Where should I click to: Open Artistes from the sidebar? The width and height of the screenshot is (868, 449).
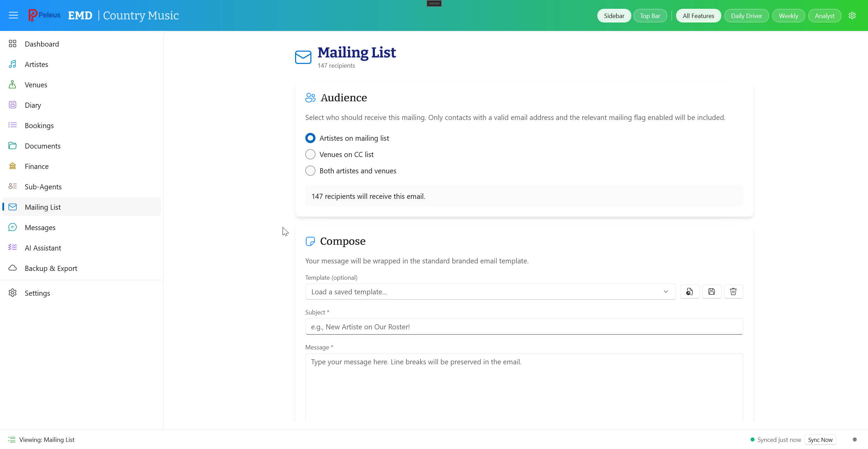pos(36,64)
